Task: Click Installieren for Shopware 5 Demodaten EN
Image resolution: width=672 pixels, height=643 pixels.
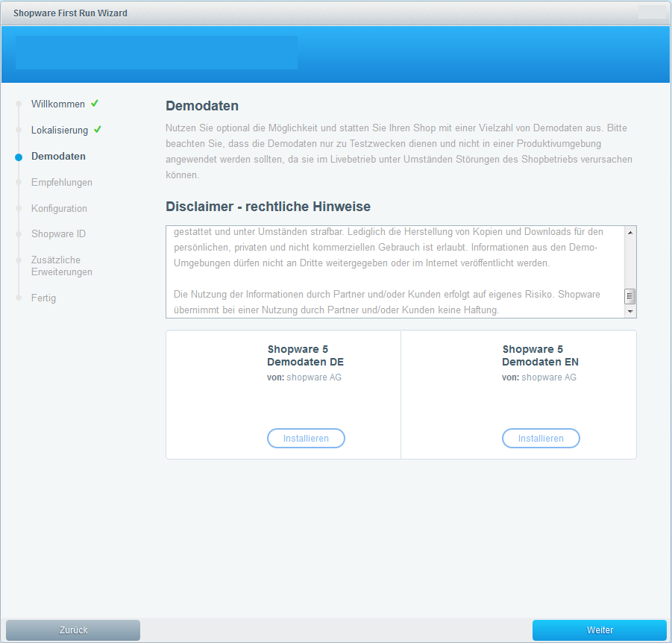Action: tap(541, 438)
